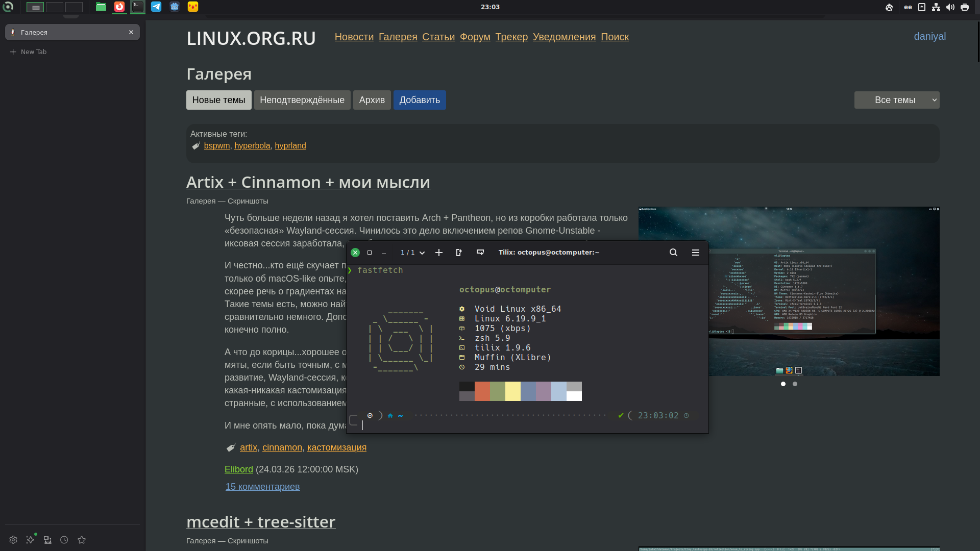
Task: Switch to second workspace in panel
Action: point(55,7)
